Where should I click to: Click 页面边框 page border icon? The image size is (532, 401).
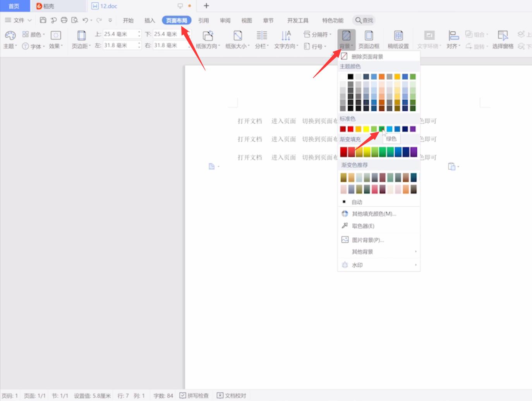[x=369, y=36]
